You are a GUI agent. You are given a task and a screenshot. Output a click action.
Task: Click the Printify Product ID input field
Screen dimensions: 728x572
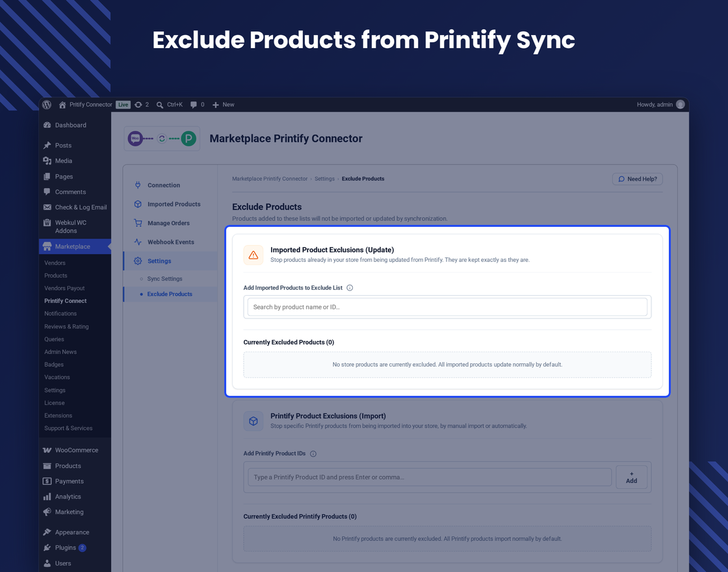[x=430, y=477]
